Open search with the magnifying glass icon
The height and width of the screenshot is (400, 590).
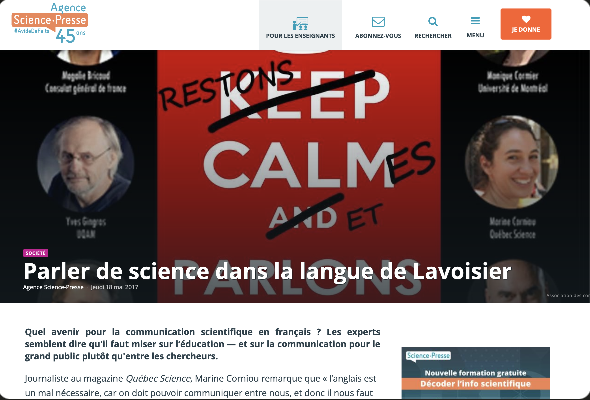(433, 21)
